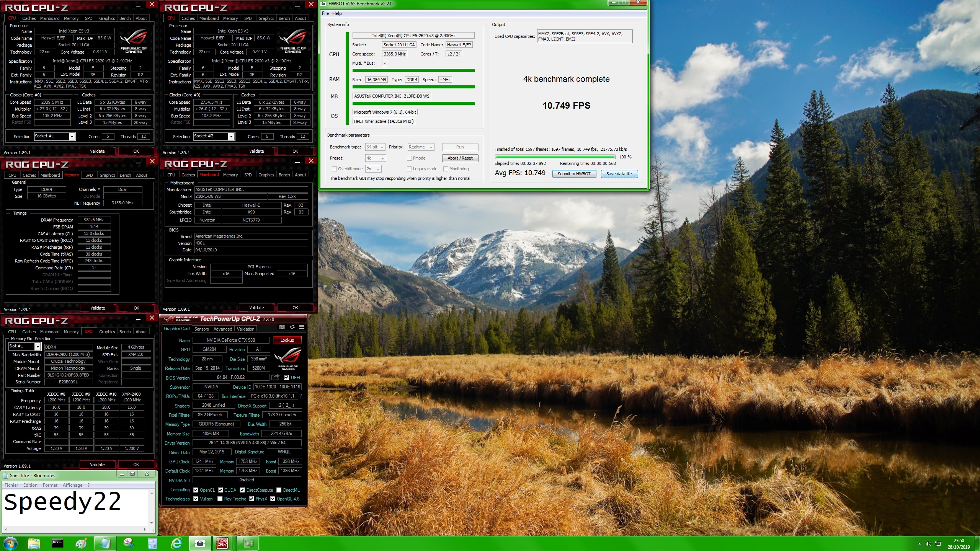Open the GPU-Z hamburger menu icon
This screenshot has width=980, height=551.
[x=302, y=327]
